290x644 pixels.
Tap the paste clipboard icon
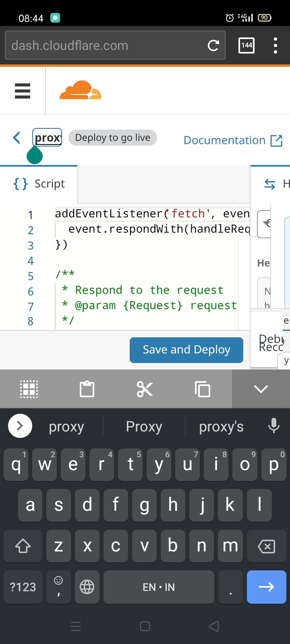pos(87,389)
